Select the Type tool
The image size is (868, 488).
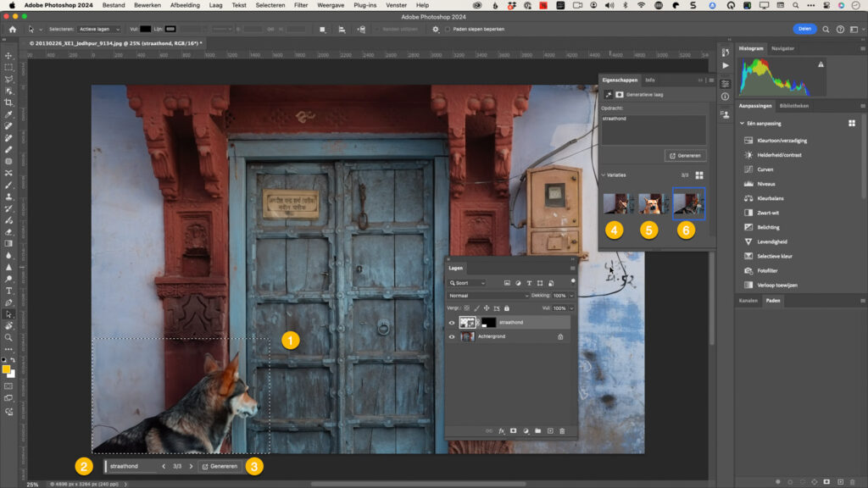click(x=8, y=291)
